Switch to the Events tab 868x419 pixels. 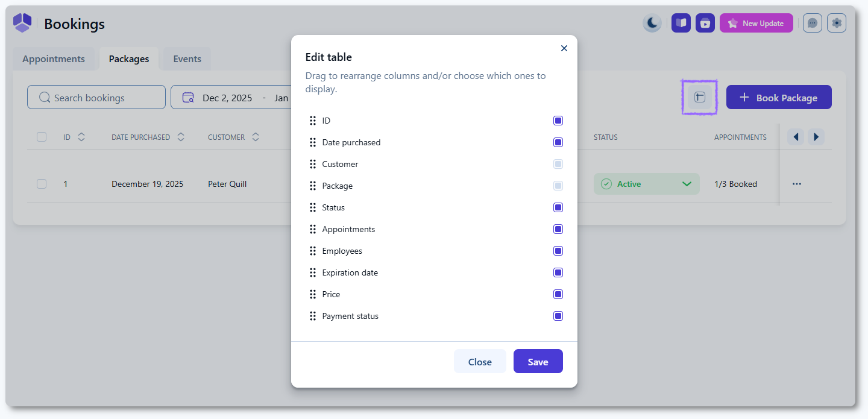click(187, 59)
